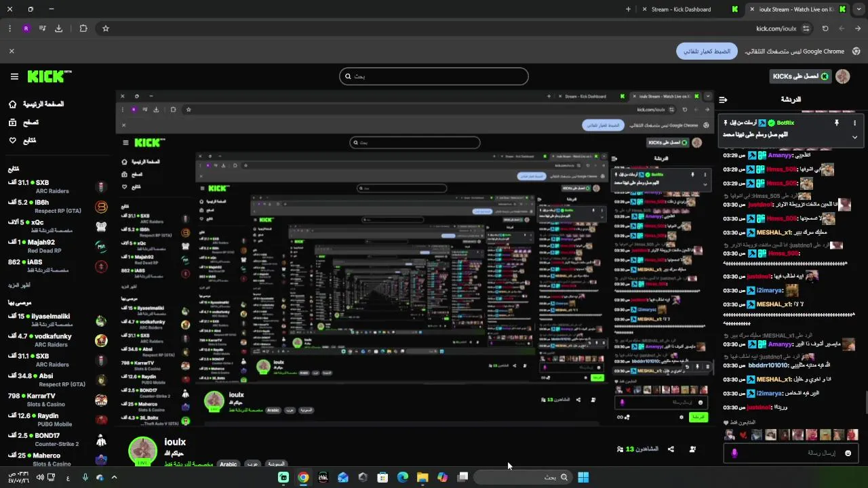Click the purple icon in chat input box

coord(734,453)
